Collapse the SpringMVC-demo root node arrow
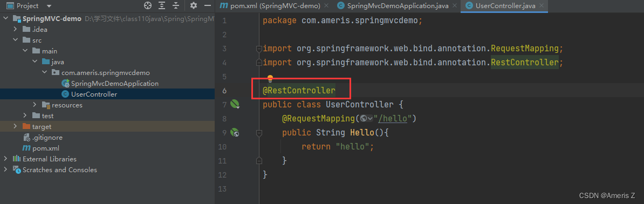This screenshot has height=204, width=644. (6, 19)
